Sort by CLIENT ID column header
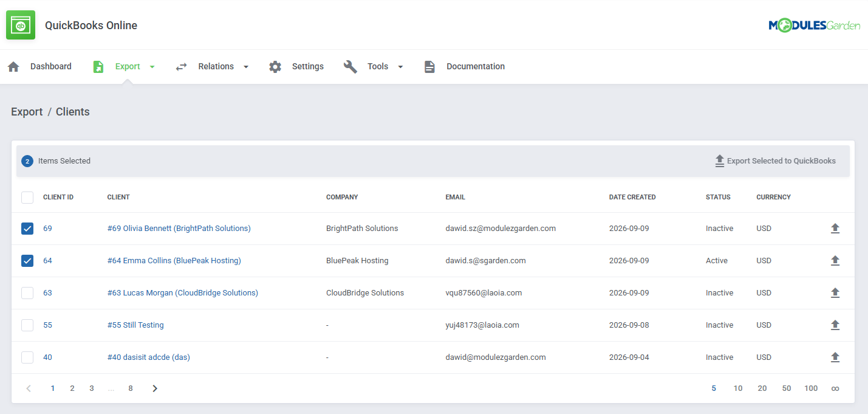 pos(58,197)
